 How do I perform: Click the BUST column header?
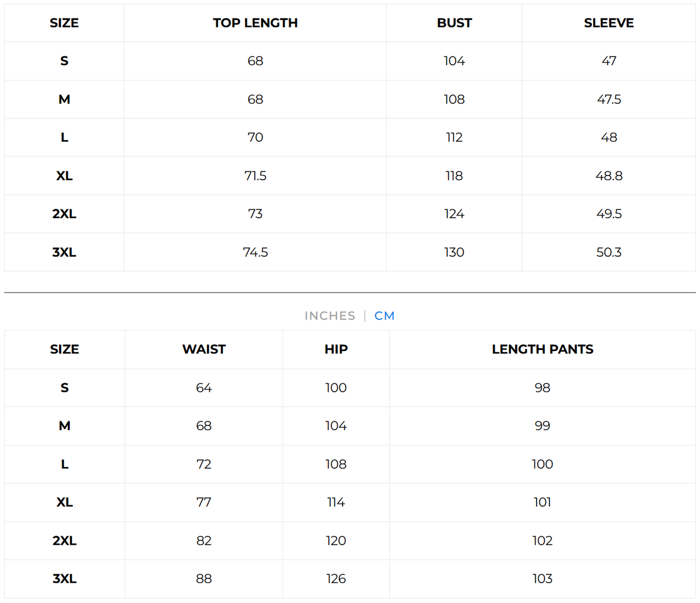(454, 23)
